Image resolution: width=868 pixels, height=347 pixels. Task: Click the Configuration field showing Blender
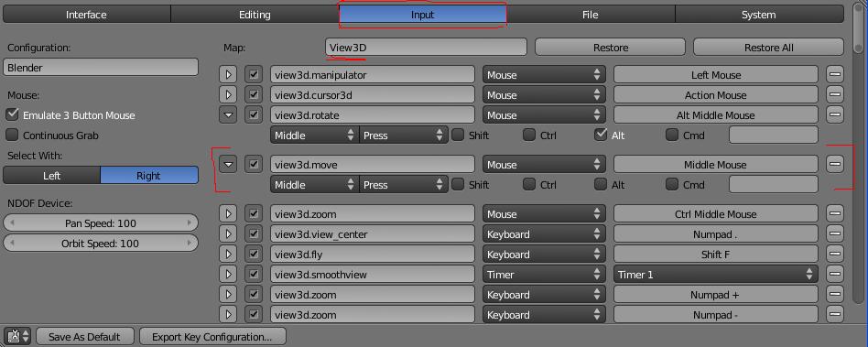point(101,68)
